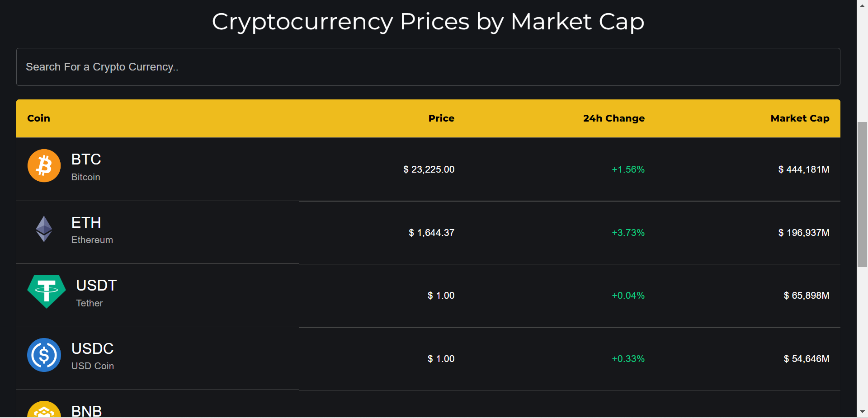
Task: Click the Bitcoin logo icon
Action: [44, 165]
